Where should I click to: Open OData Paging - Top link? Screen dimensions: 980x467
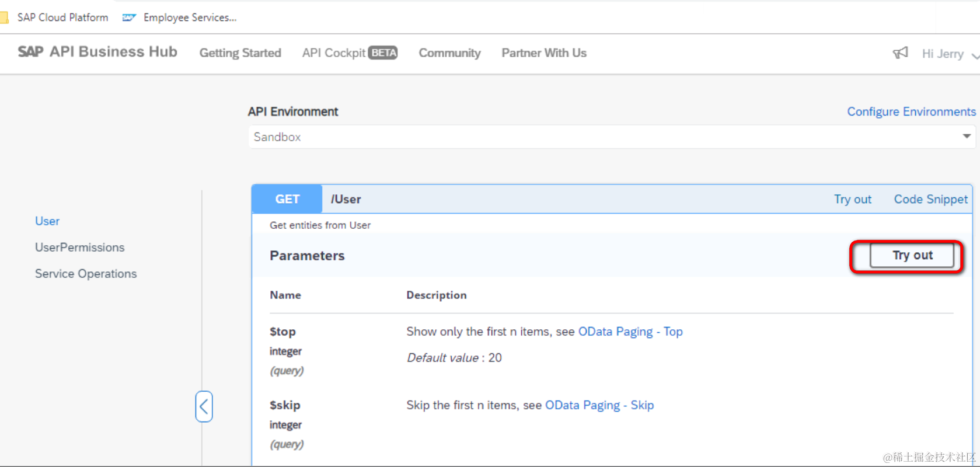coord(630,332)
